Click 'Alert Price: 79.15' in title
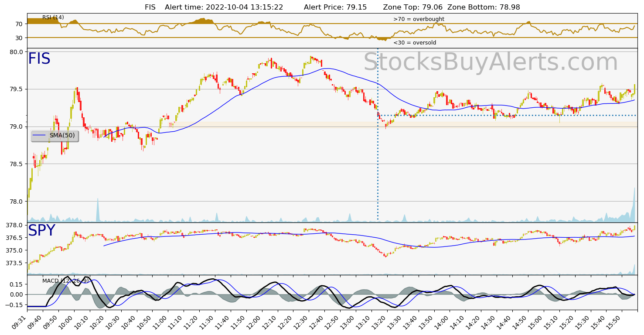The image size is (644, 335). [x=335, y=7]
